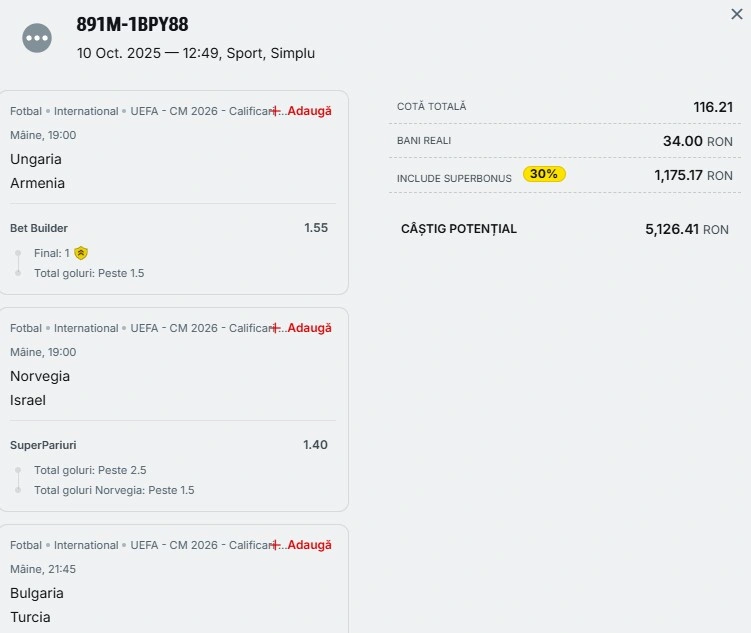751x633 pixels.
Task: Click the yellow boost badge next to Final: 1
Action: pos(81,253)
